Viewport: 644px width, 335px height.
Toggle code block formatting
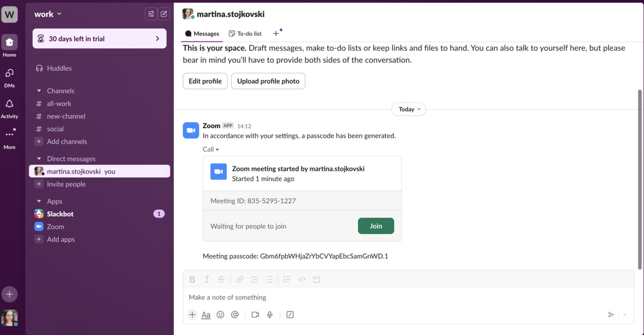click(x=316, y=279)
